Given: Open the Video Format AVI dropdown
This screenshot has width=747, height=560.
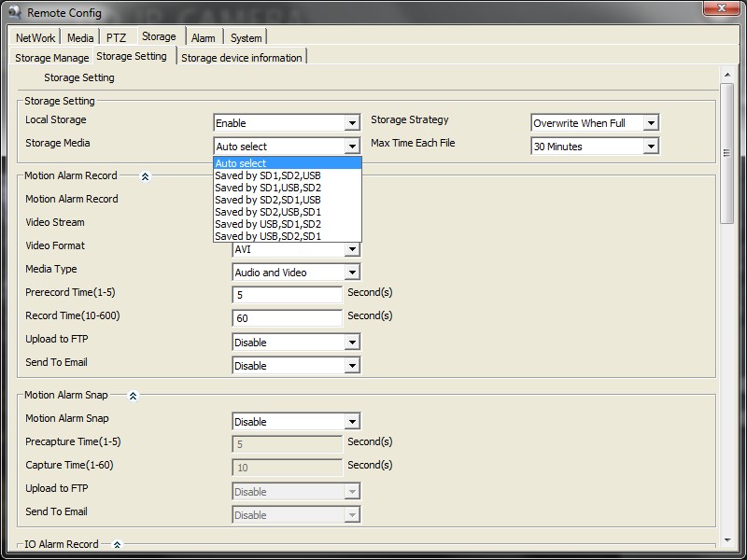Looking at the screenshot, I should pyautogui.click(x=296, y=249).
